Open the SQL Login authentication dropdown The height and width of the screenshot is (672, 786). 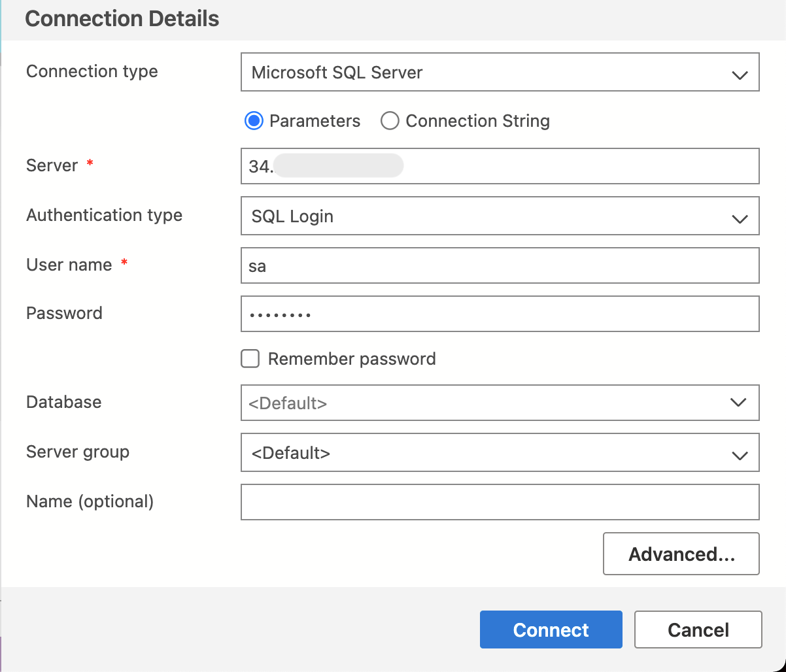(x=500, y=216)
